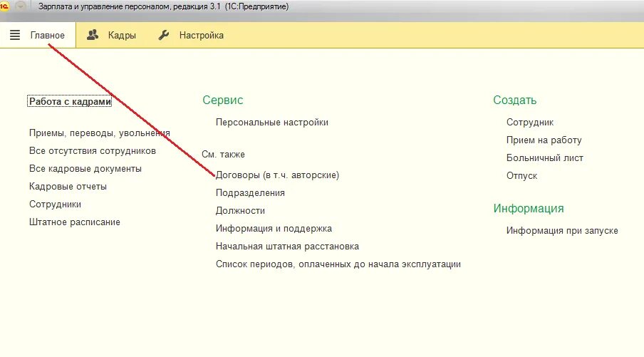Viewport: 644px width, 357px height.
Task: Click the См. также subheading
Action: pos(223,155)
